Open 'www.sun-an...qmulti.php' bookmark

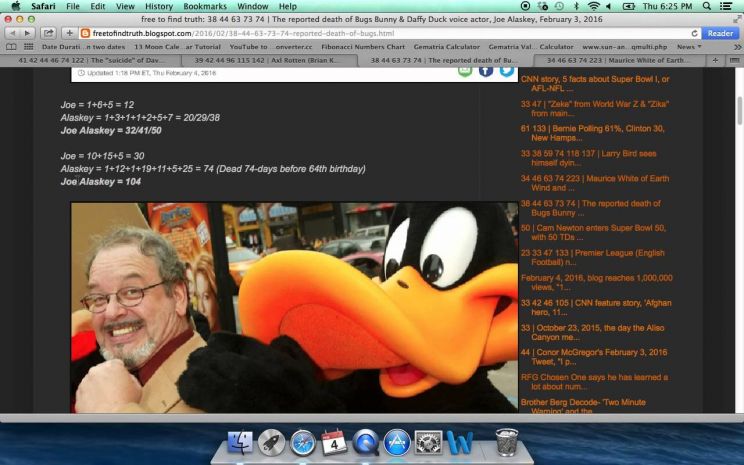pos(624,47)
